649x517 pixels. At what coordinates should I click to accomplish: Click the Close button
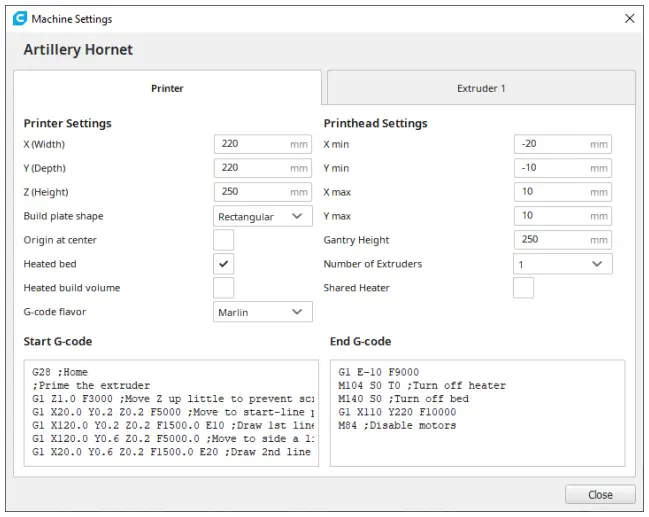[x=600, y=495]
